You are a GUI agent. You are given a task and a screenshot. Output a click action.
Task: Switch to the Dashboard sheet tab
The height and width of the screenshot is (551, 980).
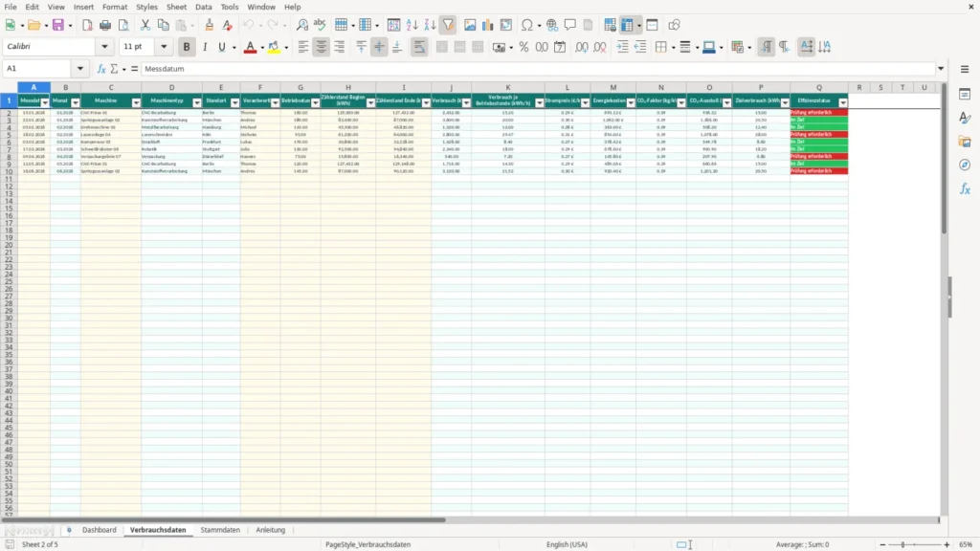100,530
